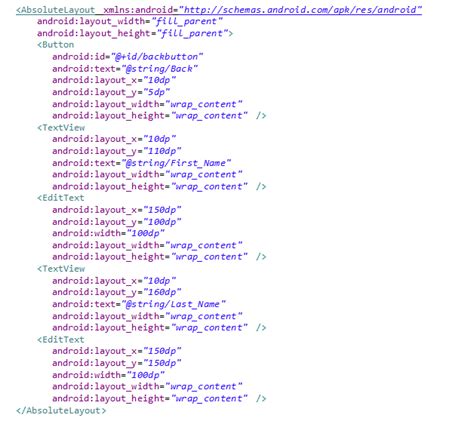Click the closing AbsoluteLayout tag

pos(61,410)
